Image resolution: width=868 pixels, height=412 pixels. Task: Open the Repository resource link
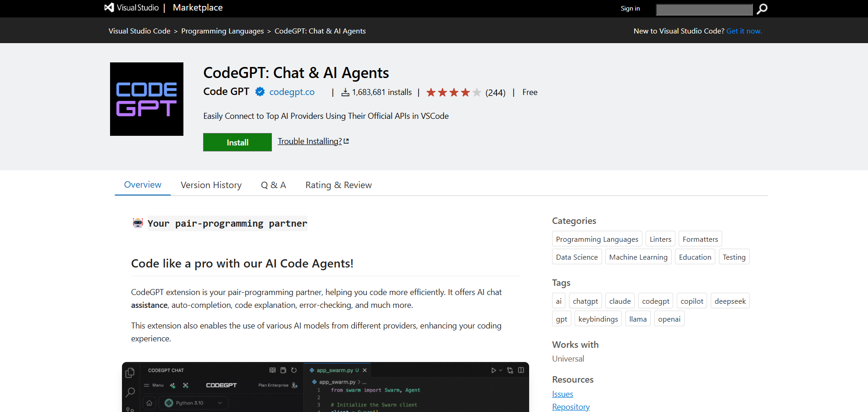(x=571, y=407)
